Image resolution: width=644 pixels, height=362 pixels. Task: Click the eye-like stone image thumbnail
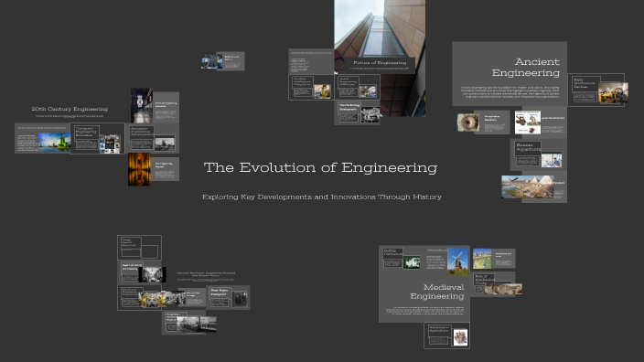(x=467, y=122)
